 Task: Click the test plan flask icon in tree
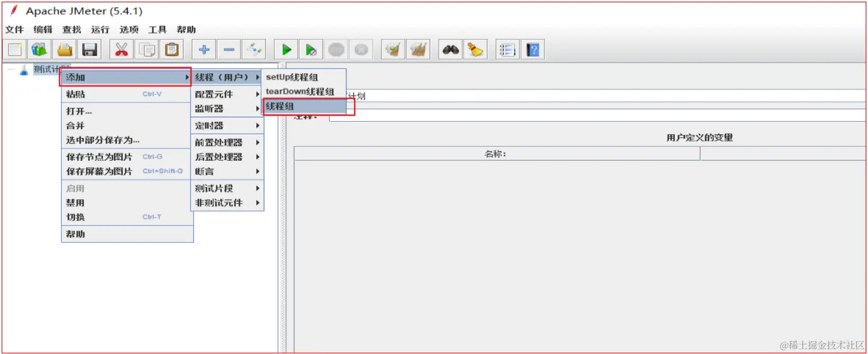24,70
